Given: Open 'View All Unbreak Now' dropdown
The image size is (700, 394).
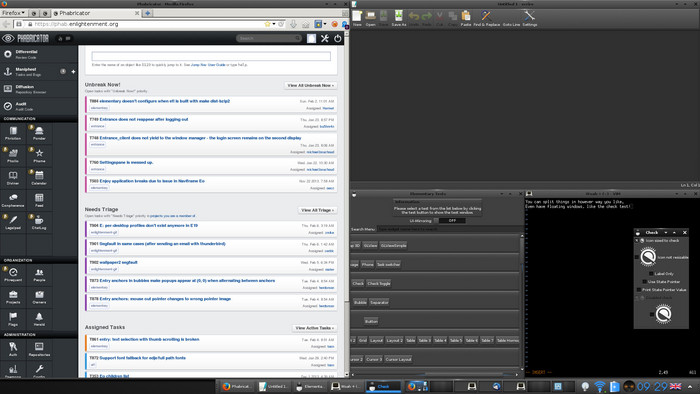Looking at the screenshot, I should [x=310, y=85].
